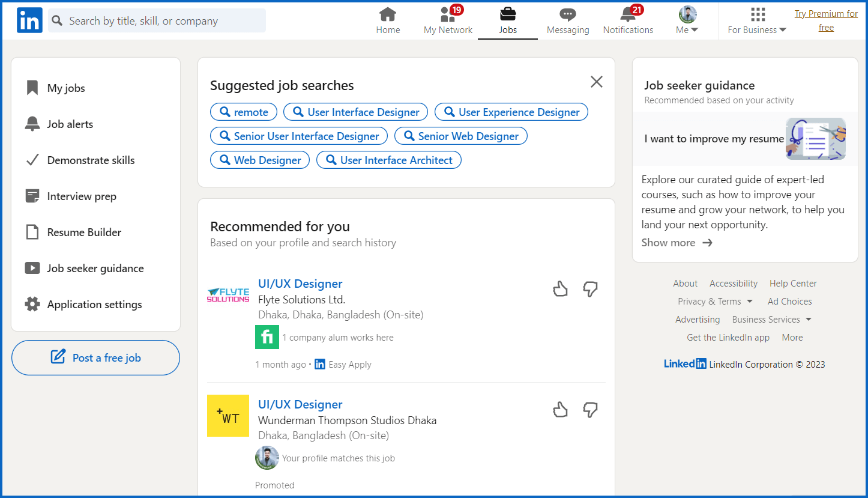Open the Ad Choices footer link

coord(789,302)
